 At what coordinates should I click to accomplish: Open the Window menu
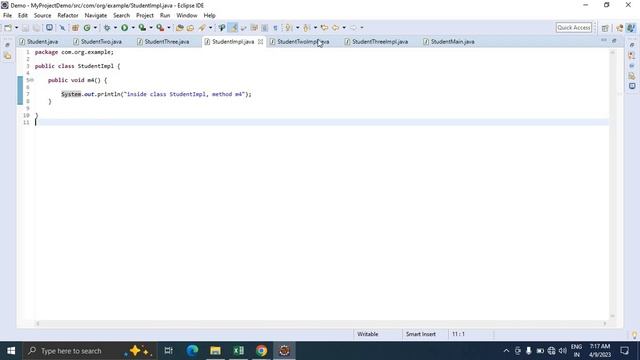pyautogui.click(x=187, y=16)
